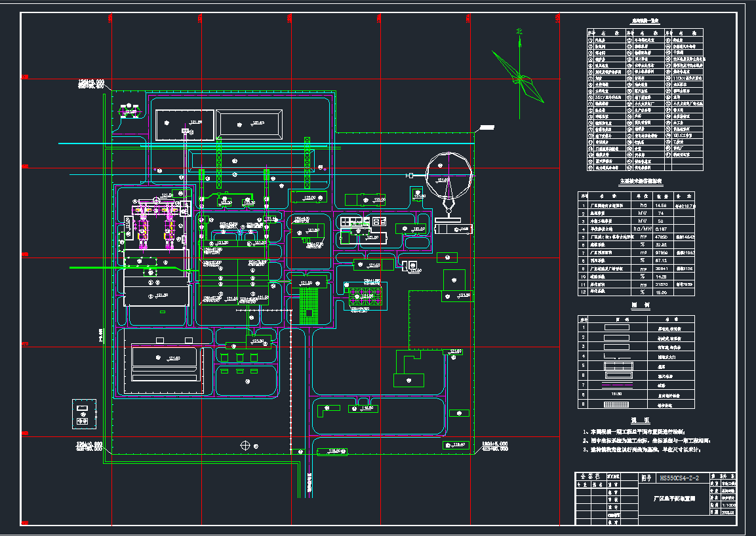The image size is (756, 536).
Task: Select the drawing number HS550CS4-Z-2
Action: 679,478
